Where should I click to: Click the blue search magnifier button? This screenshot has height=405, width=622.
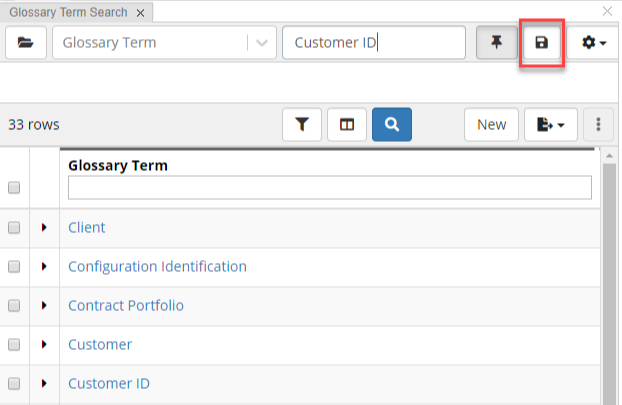pos(392,125)
